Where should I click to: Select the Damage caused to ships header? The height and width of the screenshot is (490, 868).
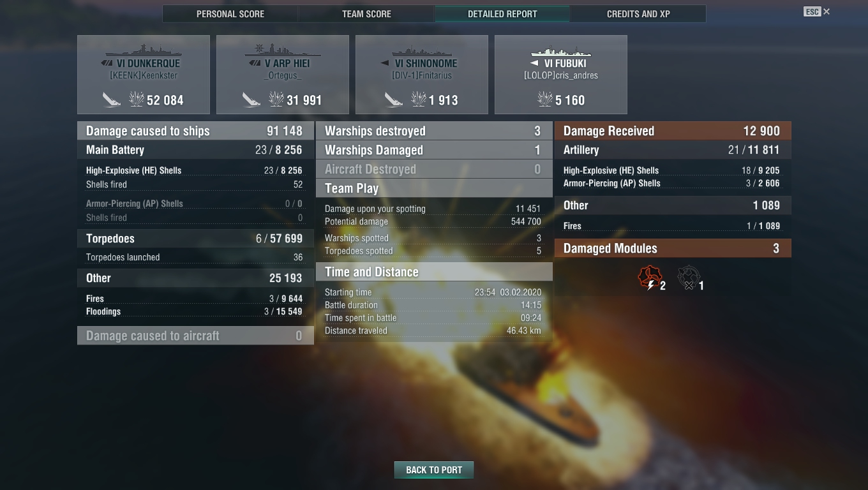coord(195,131)
